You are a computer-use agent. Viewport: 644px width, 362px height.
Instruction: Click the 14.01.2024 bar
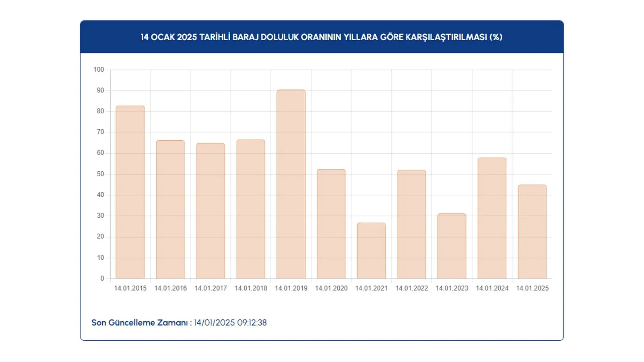click(492, 218)
